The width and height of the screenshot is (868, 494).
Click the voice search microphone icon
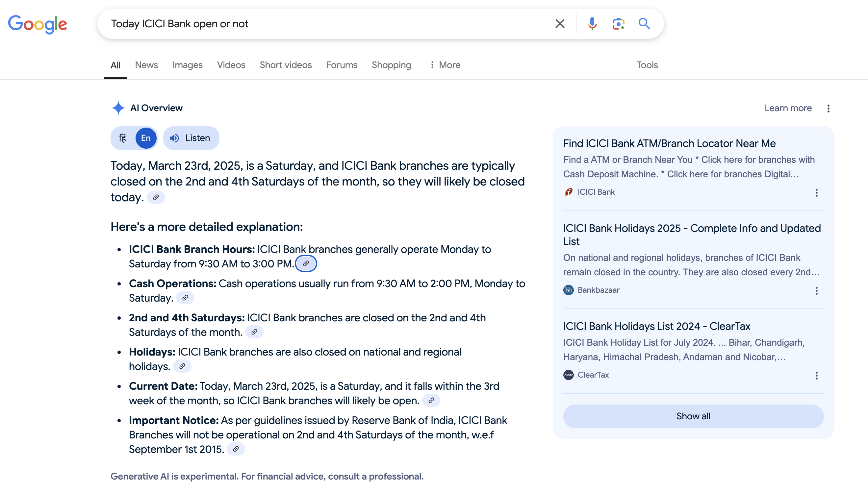pos(592,24)
